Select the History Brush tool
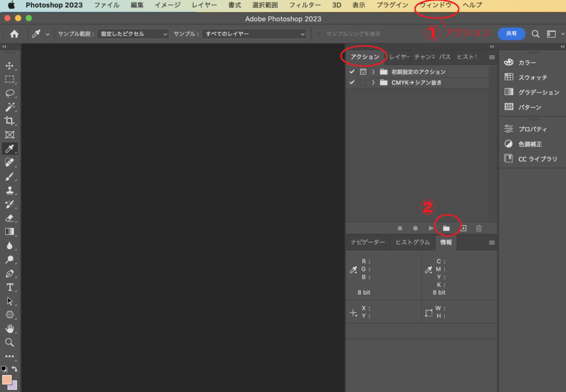The width and height of the screenshot is (566, 392). [x=10, y=204]
